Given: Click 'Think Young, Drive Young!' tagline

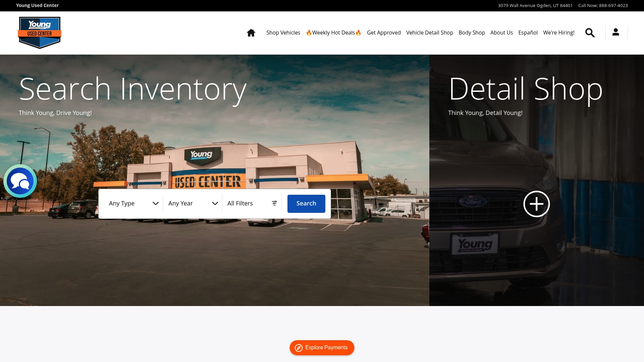Looking at the screenshot, I should 55,113.
